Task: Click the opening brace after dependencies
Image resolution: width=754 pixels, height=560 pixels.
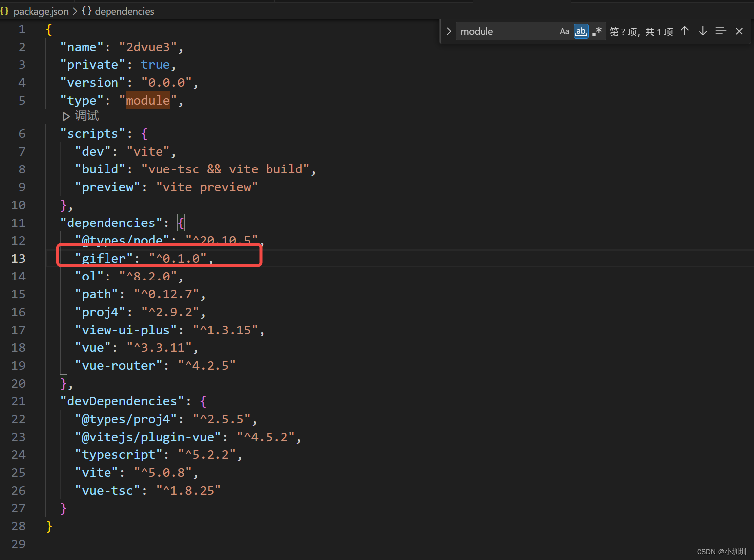Action: (x=181, y=223)
